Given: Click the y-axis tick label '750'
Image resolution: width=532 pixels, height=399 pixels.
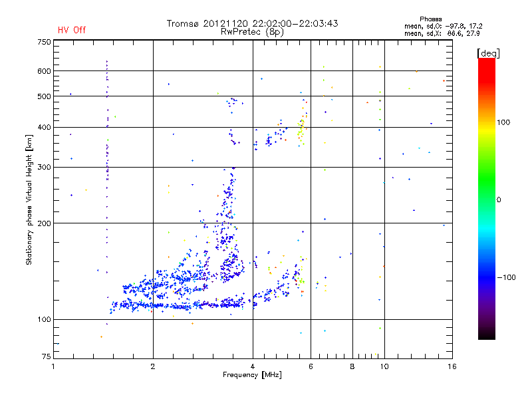Looking at the screenshot, I should (44, 42).
